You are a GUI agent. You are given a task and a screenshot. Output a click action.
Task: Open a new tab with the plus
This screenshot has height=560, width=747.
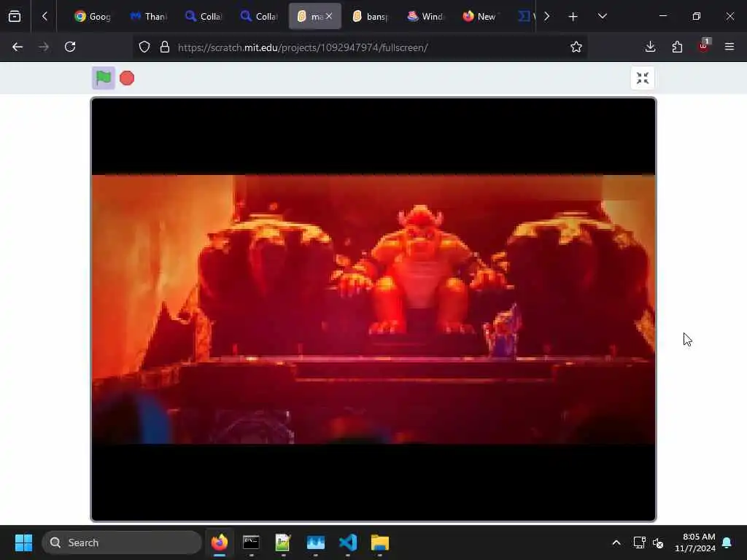[573, 17]
